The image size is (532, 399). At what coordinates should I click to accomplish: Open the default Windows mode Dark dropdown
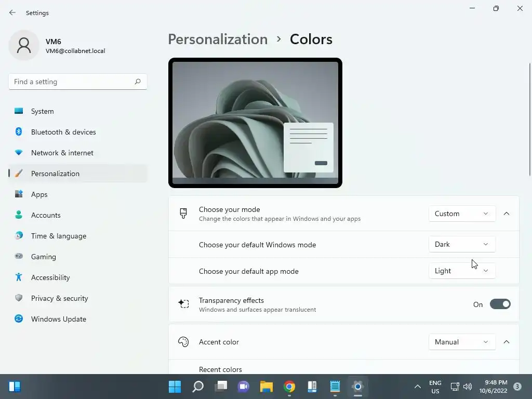pyautogui.click(x=462, y=244)
